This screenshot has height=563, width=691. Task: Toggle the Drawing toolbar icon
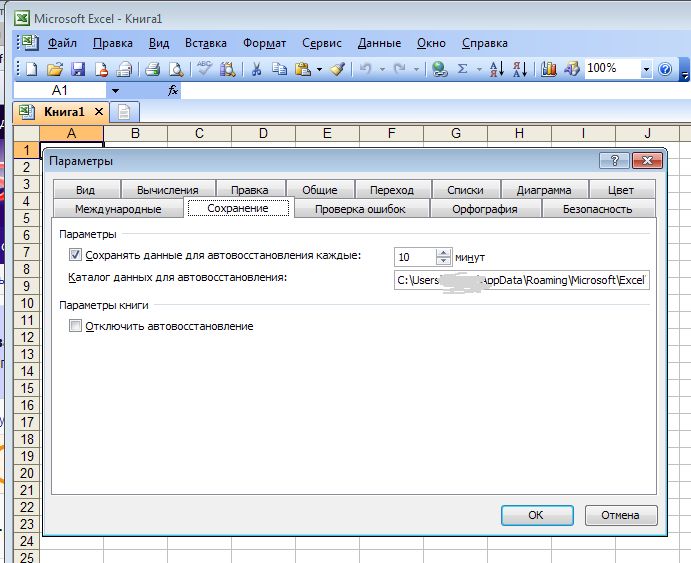(572, 69)
